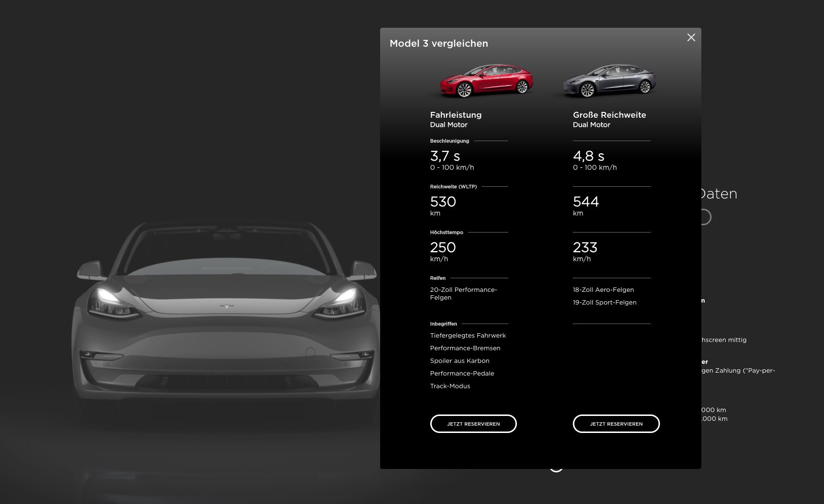Click the Beschleunigung label
824x504 pixels.
pos(449,141)
